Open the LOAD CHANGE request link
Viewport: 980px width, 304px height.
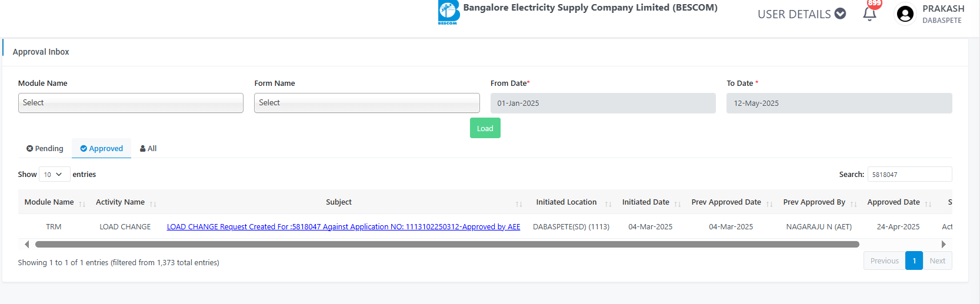point(344,227)
